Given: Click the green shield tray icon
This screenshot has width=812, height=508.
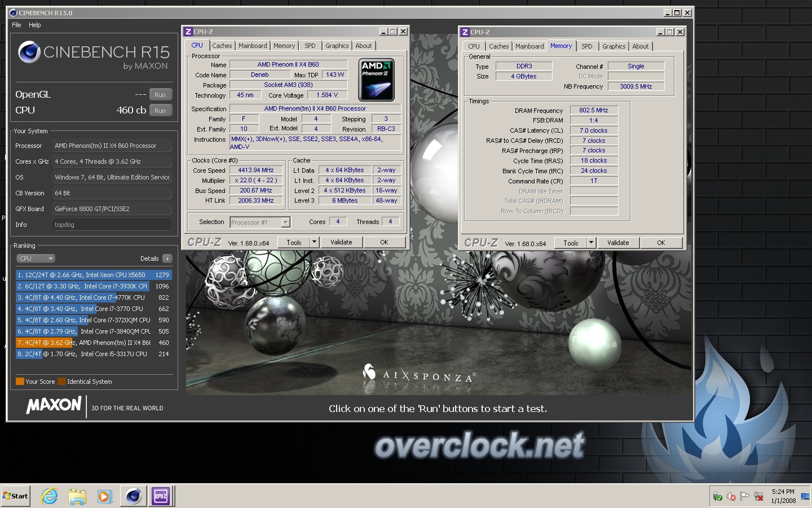Looking at the screenshot, I should [x=718, y=496].
